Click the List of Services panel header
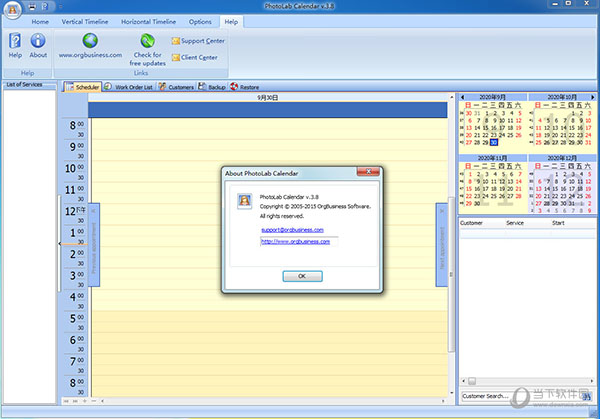 tap(29, 85)
